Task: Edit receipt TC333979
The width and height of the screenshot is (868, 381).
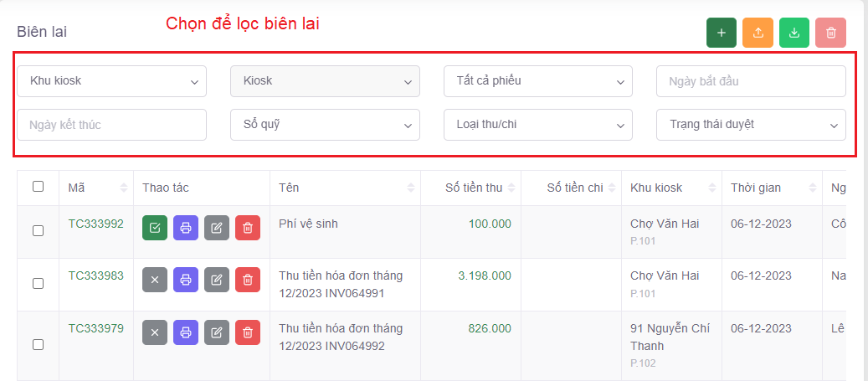Action: click(217, 332)
